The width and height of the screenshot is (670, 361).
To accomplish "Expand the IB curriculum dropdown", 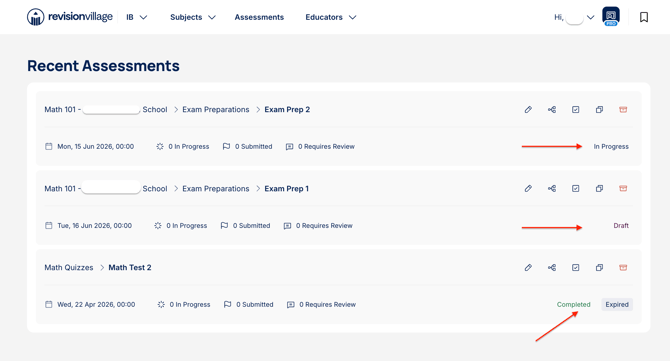I will point(136,17).
